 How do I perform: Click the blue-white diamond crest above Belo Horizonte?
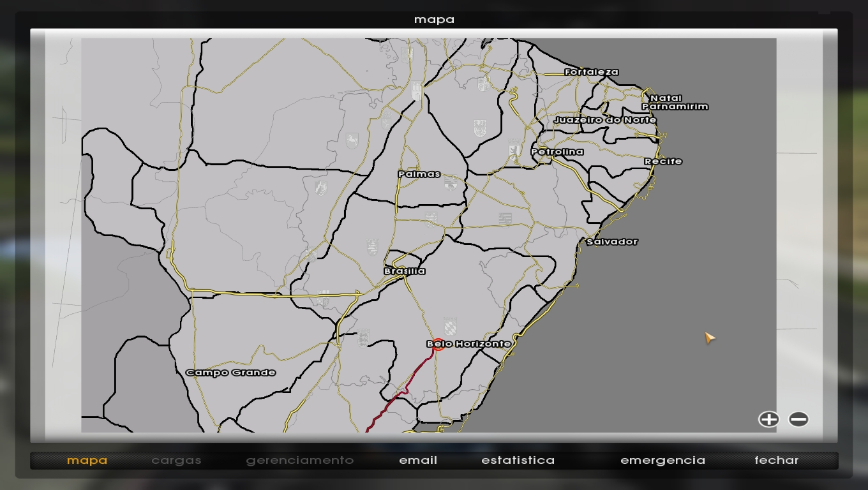pos(451,326)
